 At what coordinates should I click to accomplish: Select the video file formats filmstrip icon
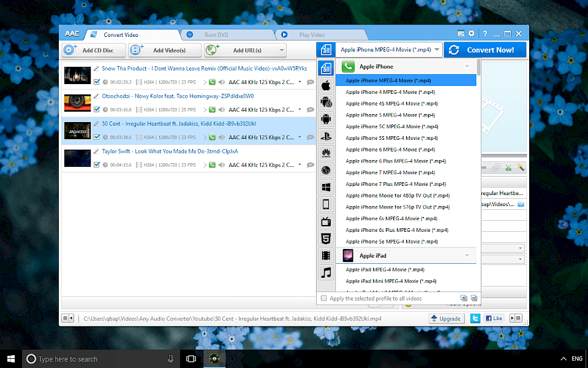(325, 256)
